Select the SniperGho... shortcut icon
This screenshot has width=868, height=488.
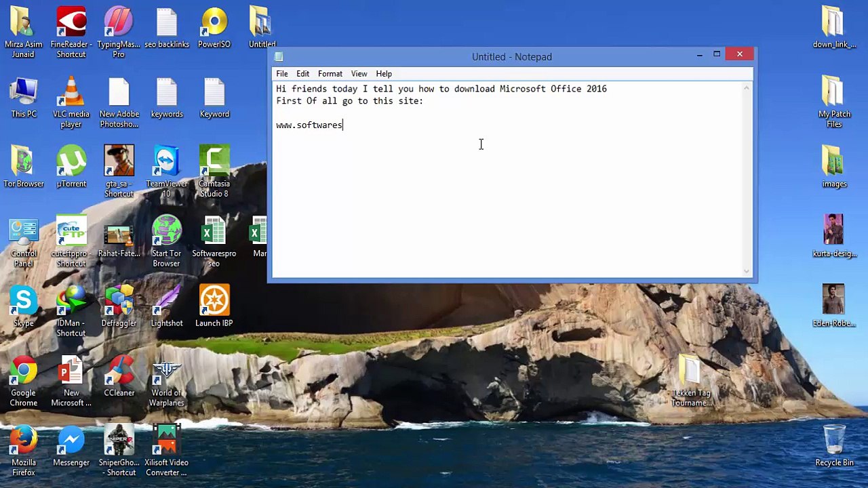pyautogui.click(x=119, y=451)
